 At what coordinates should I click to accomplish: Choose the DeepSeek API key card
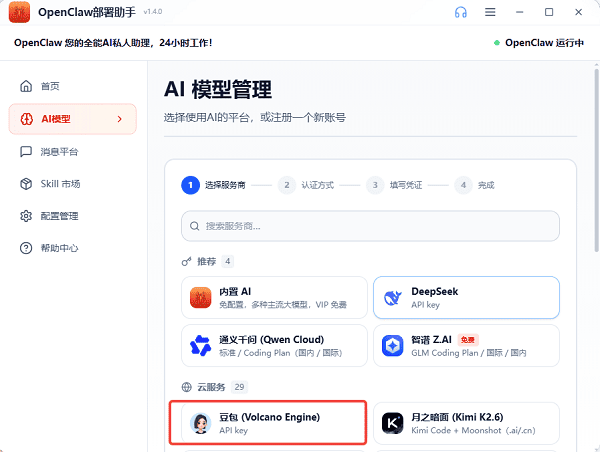coord(466,297)
